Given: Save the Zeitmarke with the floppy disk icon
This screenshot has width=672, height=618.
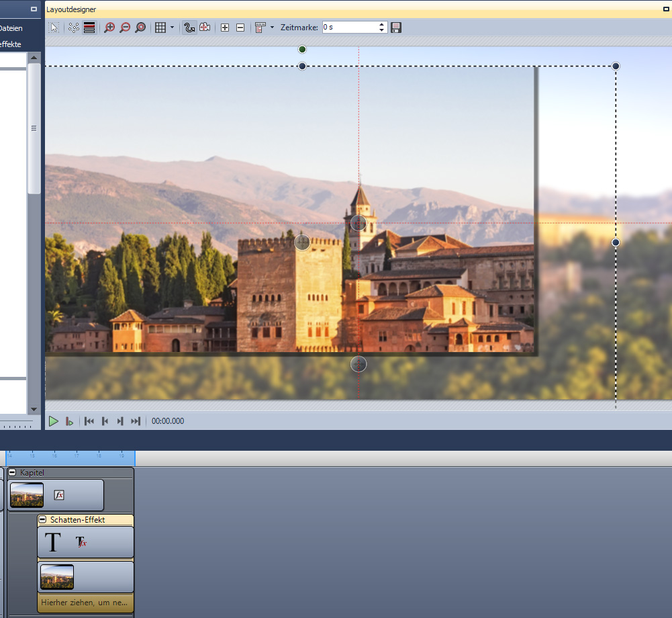Looking at the screenshot, I should pos(396,28).
